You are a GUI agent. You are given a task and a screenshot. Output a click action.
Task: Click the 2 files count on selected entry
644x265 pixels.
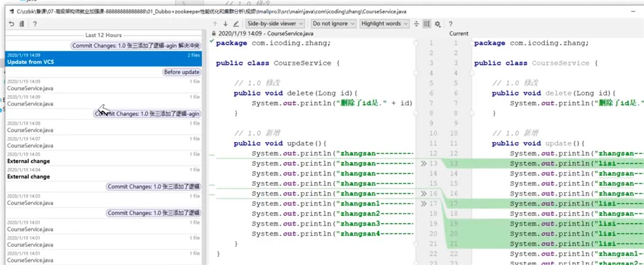[x=194, y=55]
